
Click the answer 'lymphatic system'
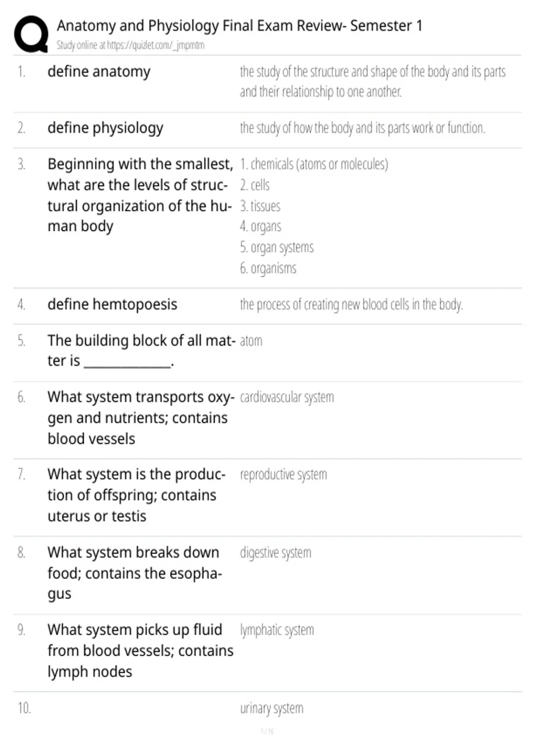(277, 630)
